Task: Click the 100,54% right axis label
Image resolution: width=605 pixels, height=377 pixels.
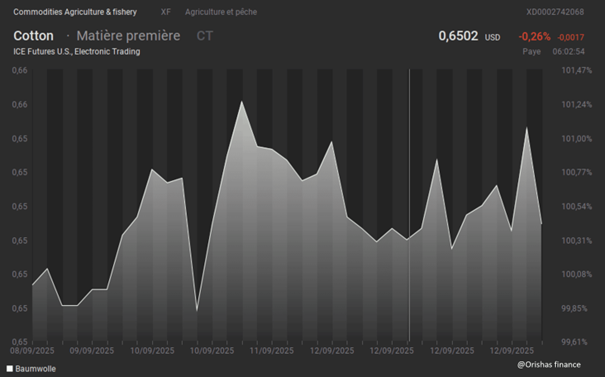Action: pos(576,206)
